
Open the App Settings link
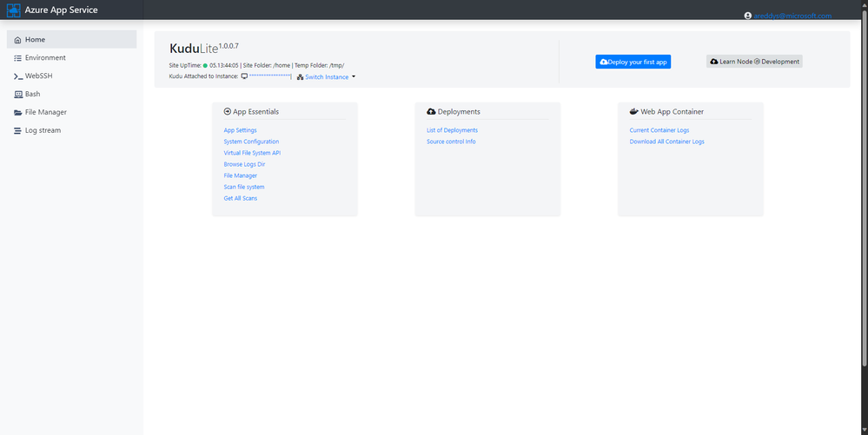point(241,130)
